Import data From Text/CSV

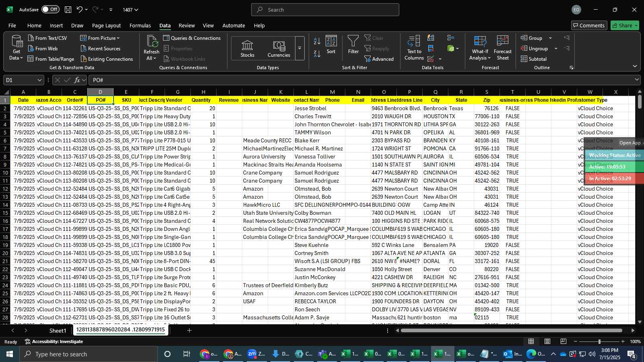tap(47, 38)
